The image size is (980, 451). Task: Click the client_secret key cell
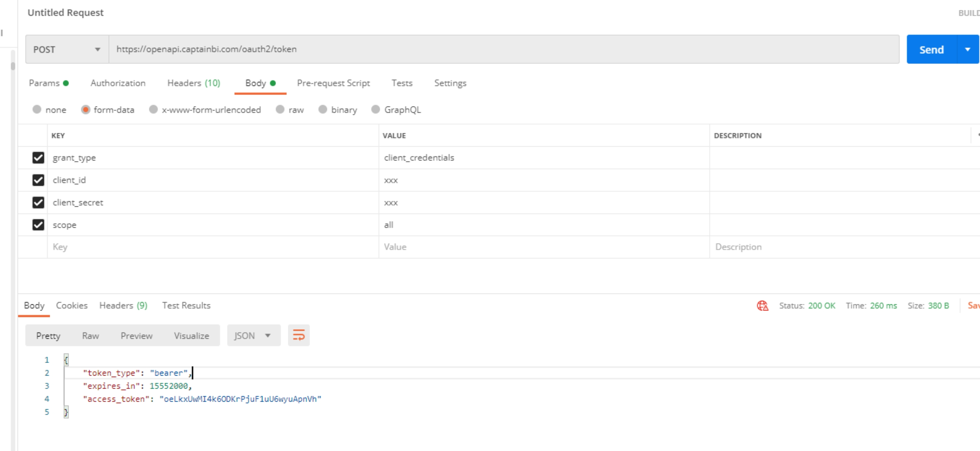pyautogui.click(x=213, y=202)
